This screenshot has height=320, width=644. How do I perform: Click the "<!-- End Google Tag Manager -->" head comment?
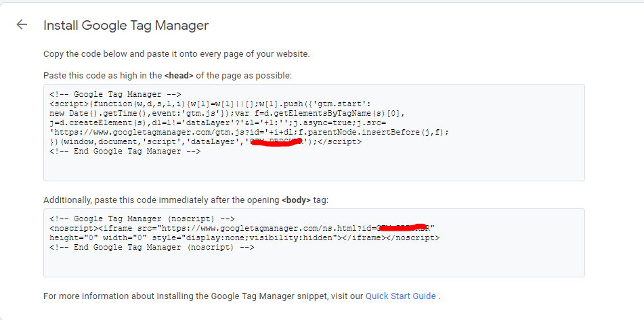click(x=125, y=152)
